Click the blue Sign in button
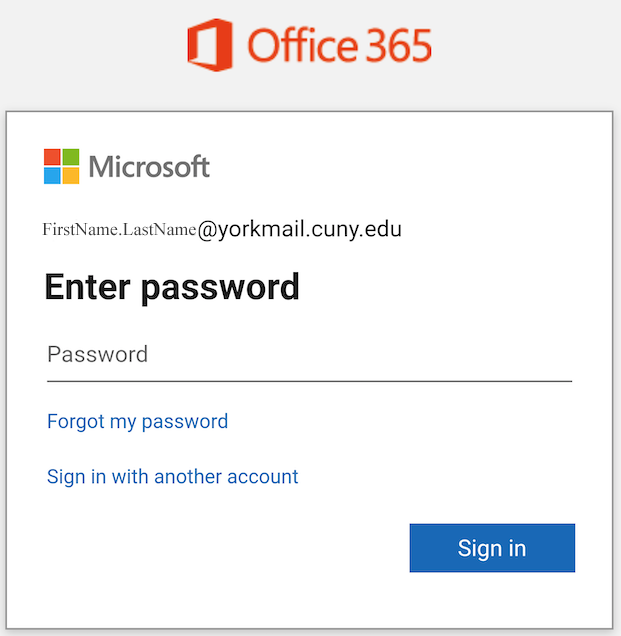 pos(492,548)
